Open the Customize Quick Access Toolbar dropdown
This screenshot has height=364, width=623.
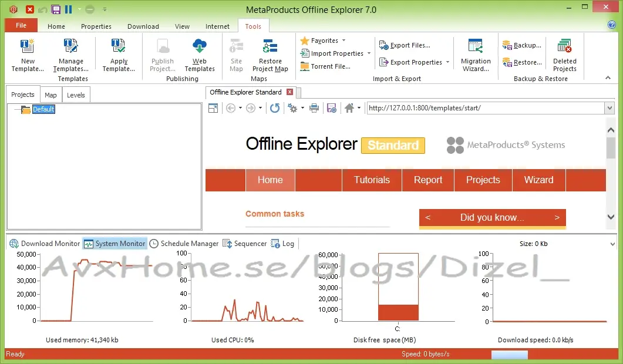[105, 9]
